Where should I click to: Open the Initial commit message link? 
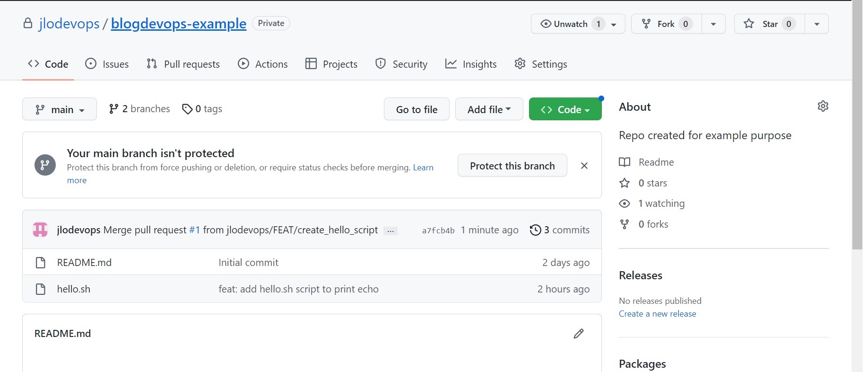(248, 263)
